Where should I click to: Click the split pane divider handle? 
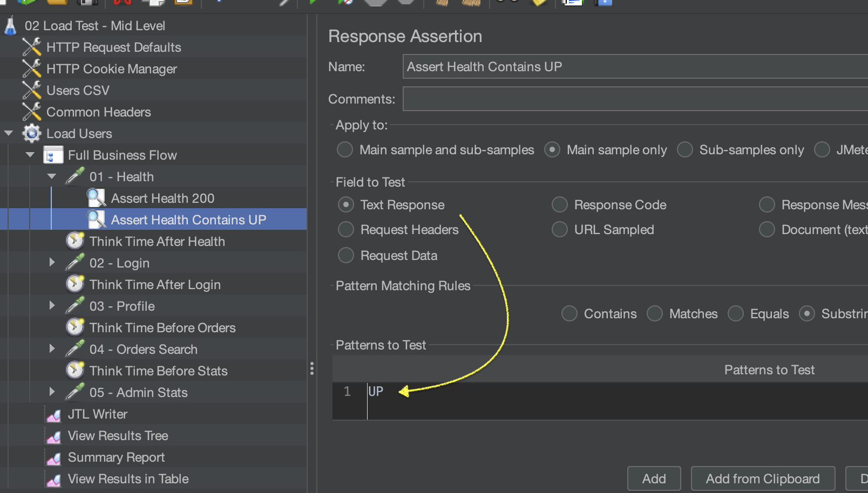[312, 368]
